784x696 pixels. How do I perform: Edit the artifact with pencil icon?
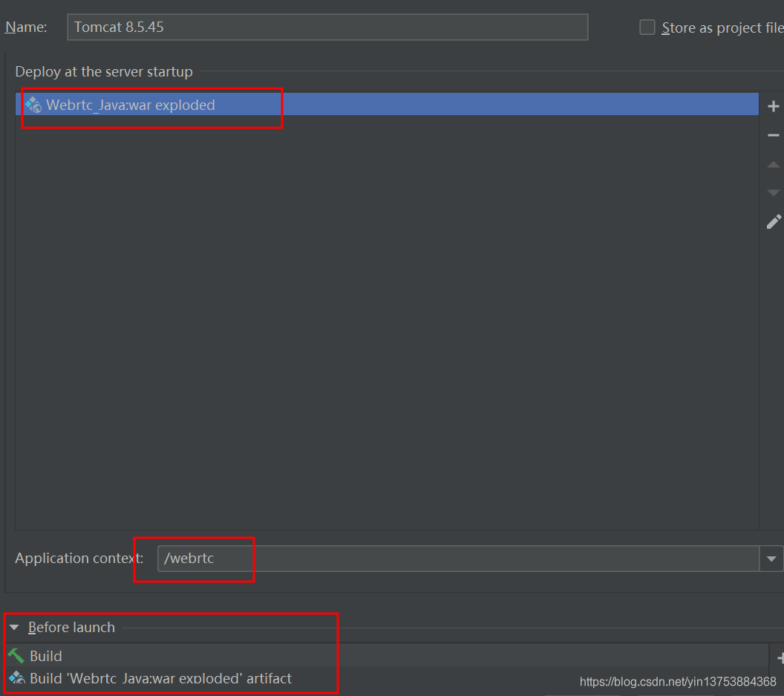774,221
